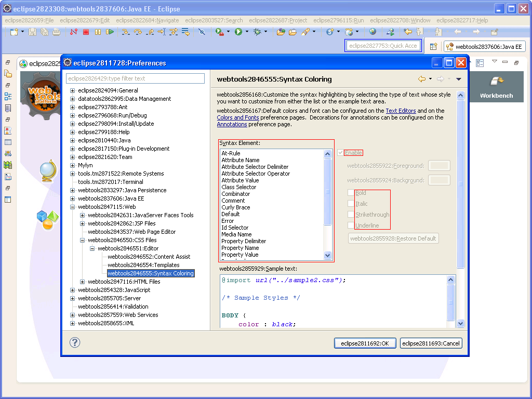
Task: Select Web Page Editor in the tree
Action: (131, 232)
